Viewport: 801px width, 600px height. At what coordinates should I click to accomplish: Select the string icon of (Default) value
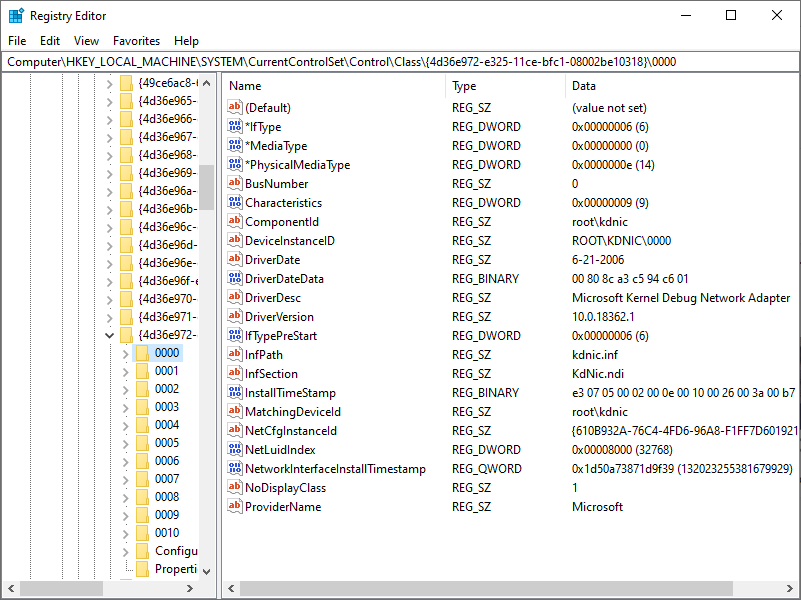[234, 107]
